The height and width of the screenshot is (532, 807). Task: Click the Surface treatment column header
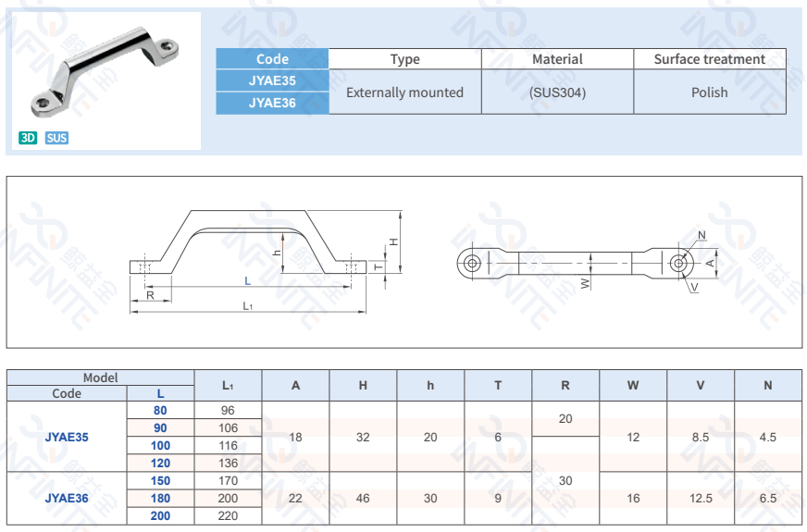point(709,59)
